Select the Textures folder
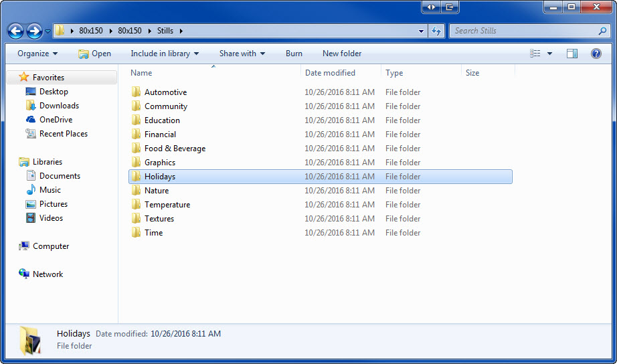Screen dimensions: 617x364 [159, 219]
